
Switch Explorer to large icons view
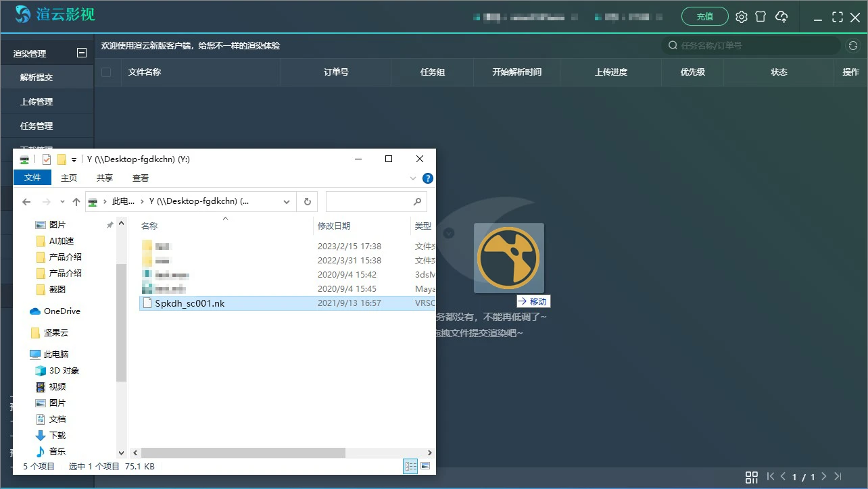pos(425,466)
